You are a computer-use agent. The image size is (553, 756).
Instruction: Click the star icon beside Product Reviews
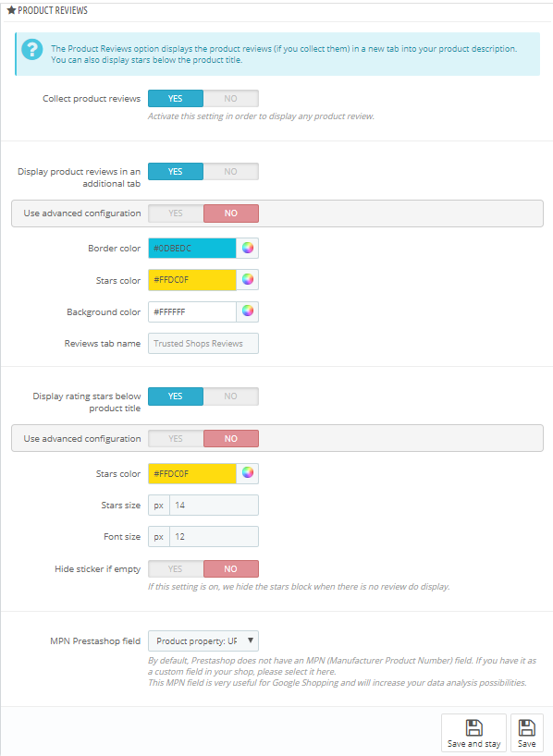point(12,10)
